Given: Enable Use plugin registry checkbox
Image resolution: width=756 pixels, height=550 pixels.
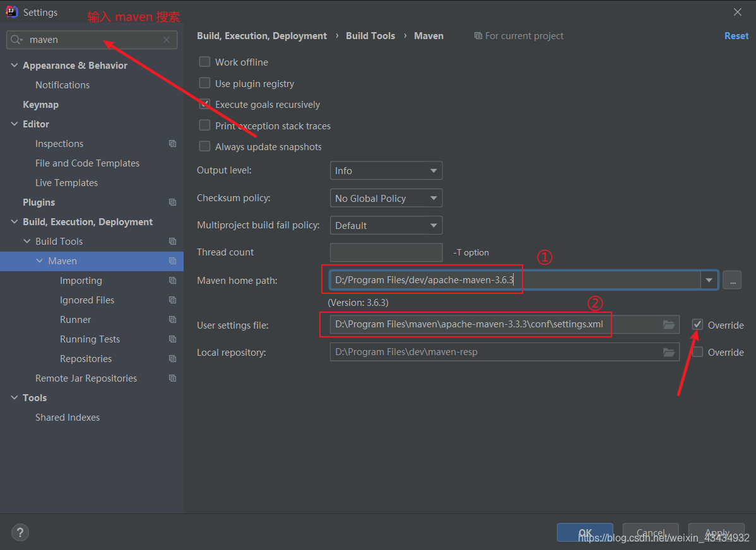Looking at the screenshot, I should click(205, 83).
